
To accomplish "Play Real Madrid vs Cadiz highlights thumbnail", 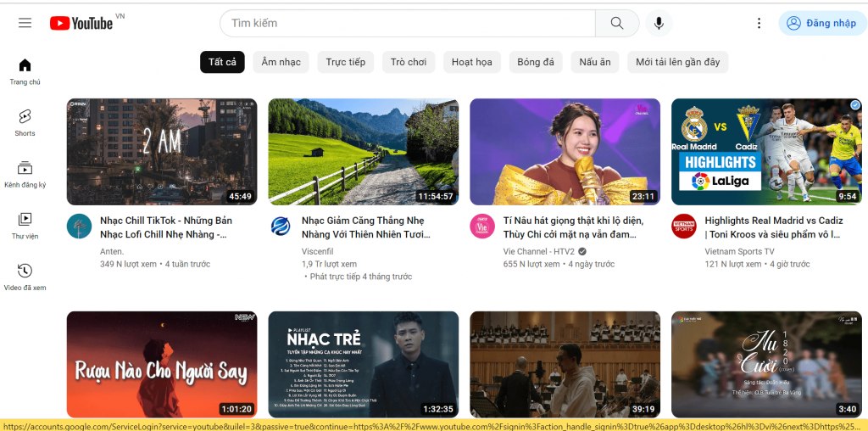I will coord(766,152).
